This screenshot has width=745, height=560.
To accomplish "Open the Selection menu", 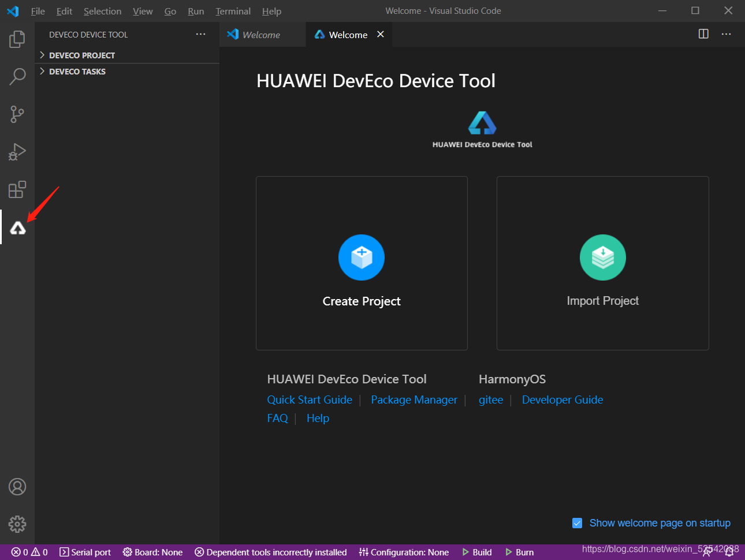I will point(102,11).
